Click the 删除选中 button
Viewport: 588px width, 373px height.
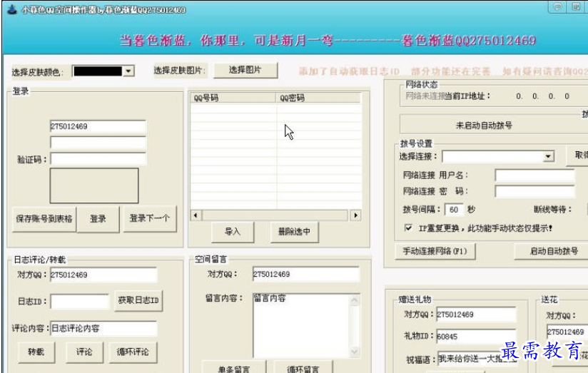295,232
